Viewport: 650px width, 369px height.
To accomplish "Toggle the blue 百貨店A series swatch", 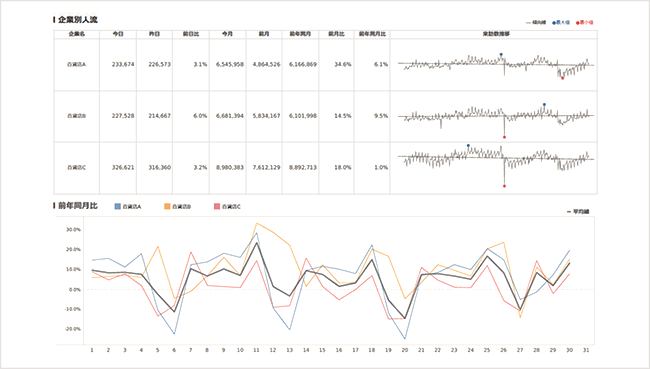I will point(118,206).
